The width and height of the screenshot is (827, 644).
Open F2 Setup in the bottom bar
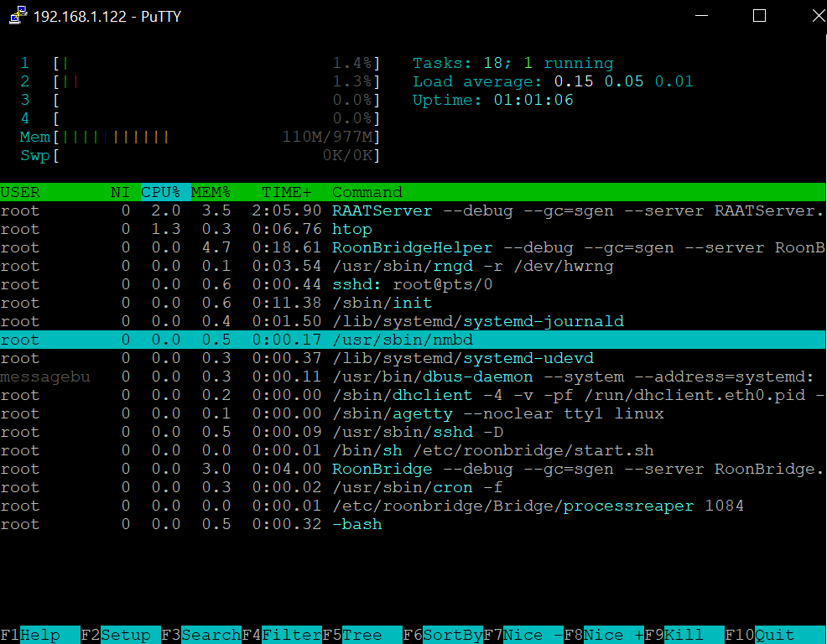[x=121, y=635]
